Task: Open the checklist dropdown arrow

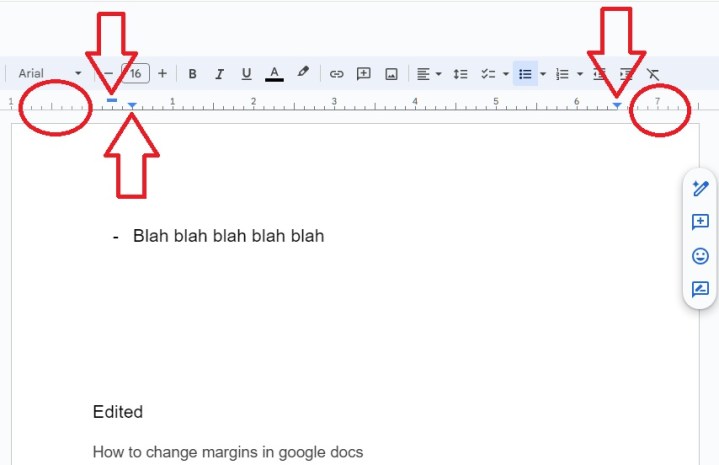Action: [x=506, y=74]
